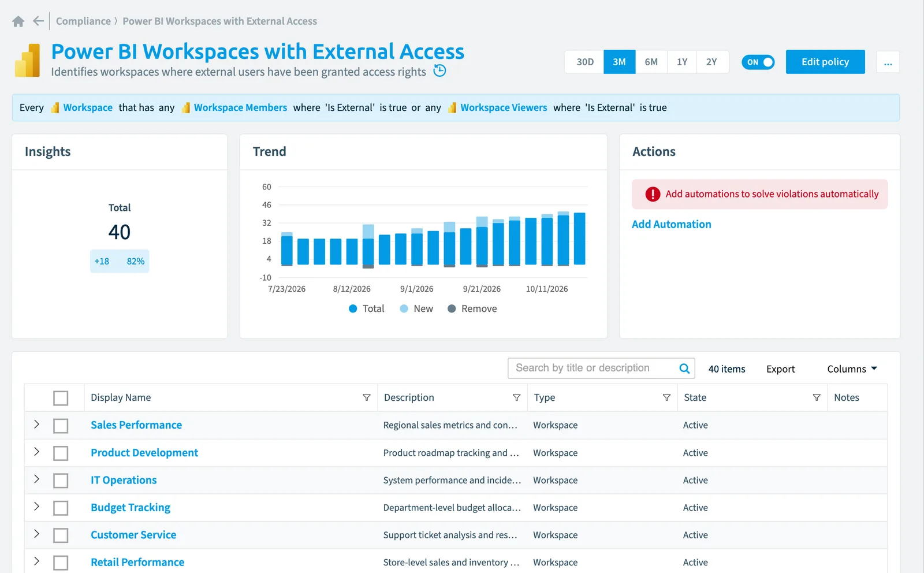Check the Sales Performance row checkbox
924x573 pixels.
[x=61, y=426]
